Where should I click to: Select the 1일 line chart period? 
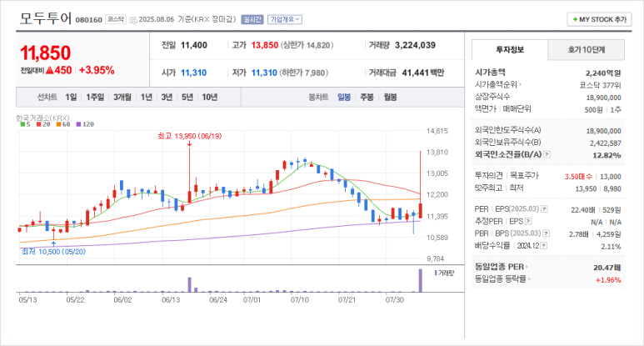[x=71, y=98]
